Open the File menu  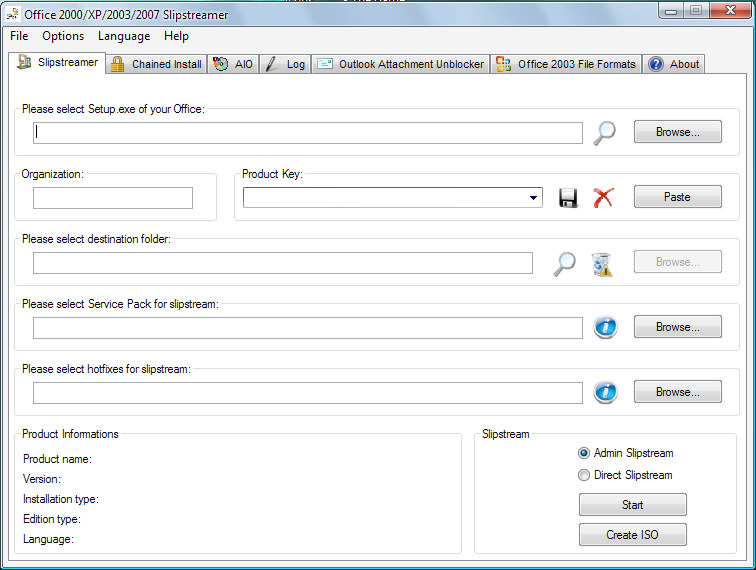[x=19, y=36]
